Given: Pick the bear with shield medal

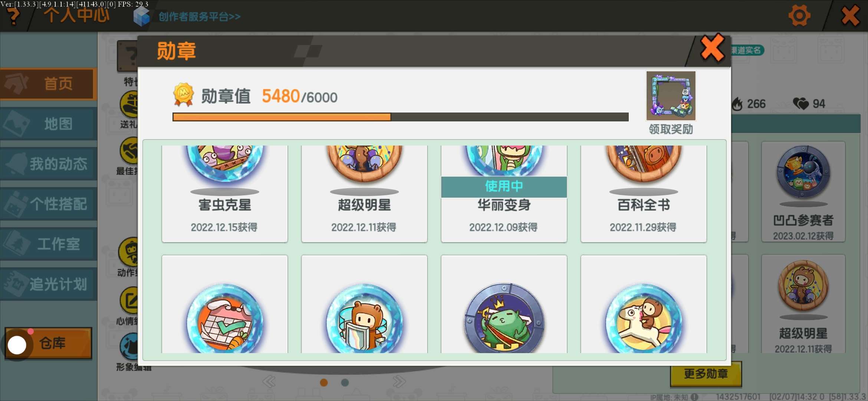Looking at the screenshot, I should pos(364,304).
